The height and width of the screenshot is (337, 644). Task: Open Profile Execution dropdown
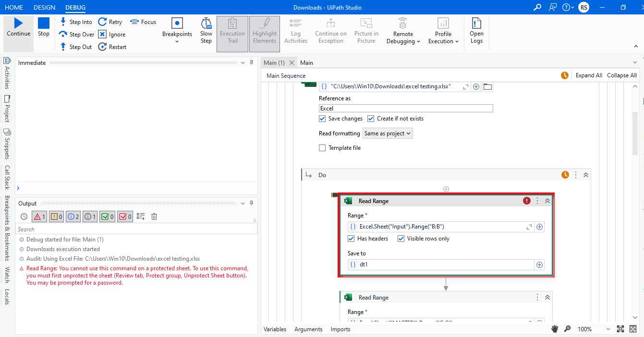[443, 31]
